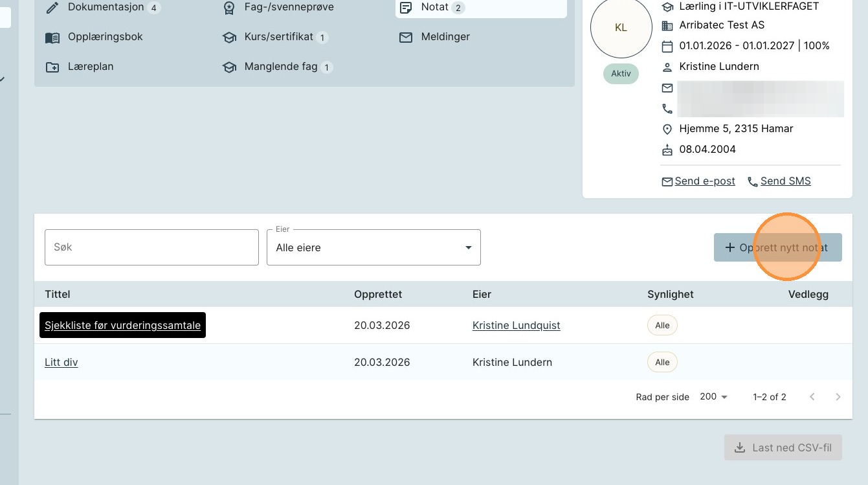Viewport: 868px width, 485px height.
Task: Click the Meldinger envelope icon
Action: (406, 38)
